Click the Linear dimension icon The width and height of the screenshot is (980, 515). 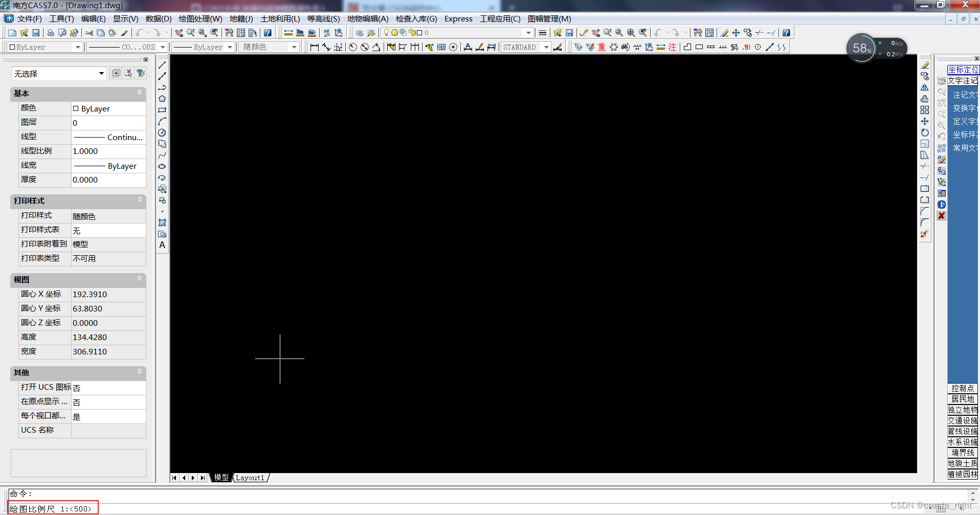coord(315,47)
